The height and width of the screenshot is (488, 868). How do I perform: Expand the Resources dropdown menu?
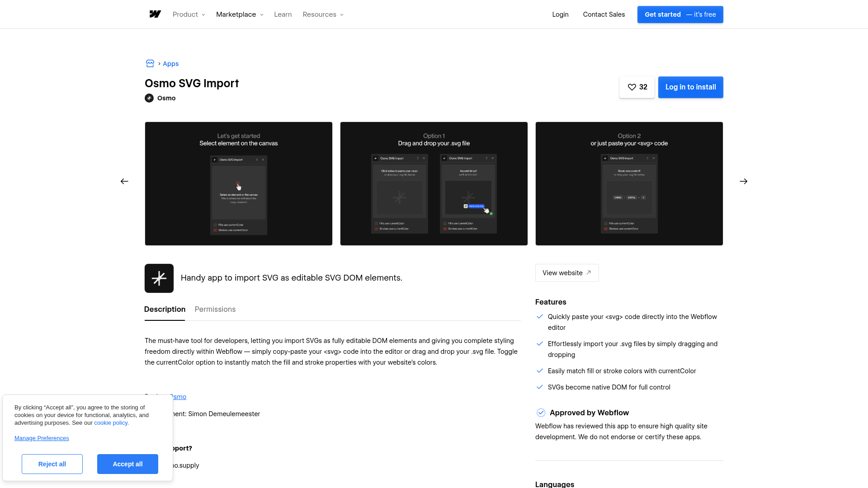pos(323,14)
